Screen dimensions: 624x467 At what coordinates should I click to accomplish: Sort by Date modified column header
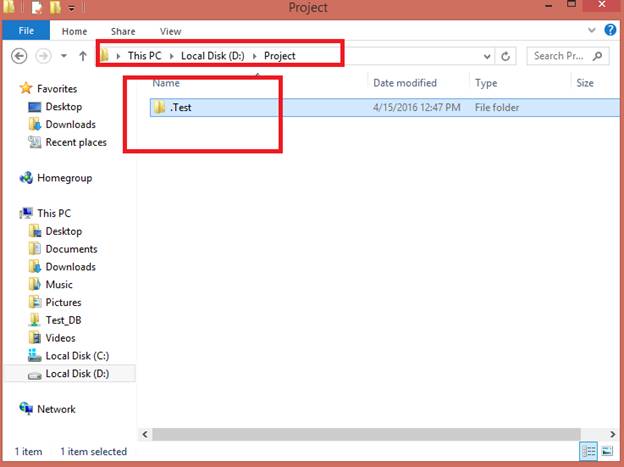pyautogui.click(x=405, y=83)
